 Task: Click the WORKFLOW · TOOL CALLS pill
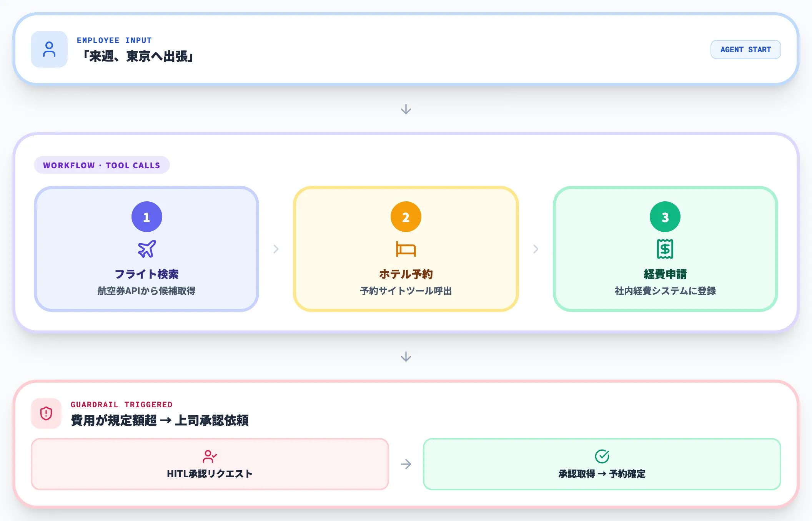(x=101, y=165)
